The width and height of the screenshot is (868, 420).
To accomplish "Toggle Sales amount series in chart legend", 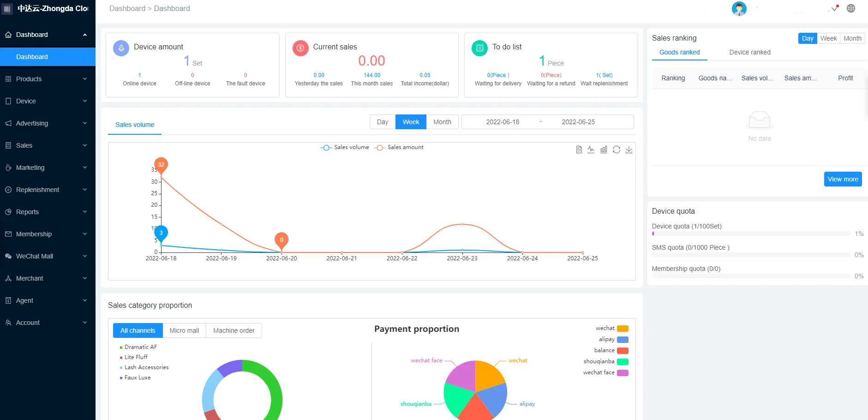I will pyautogui.click(x=399, y=147).
